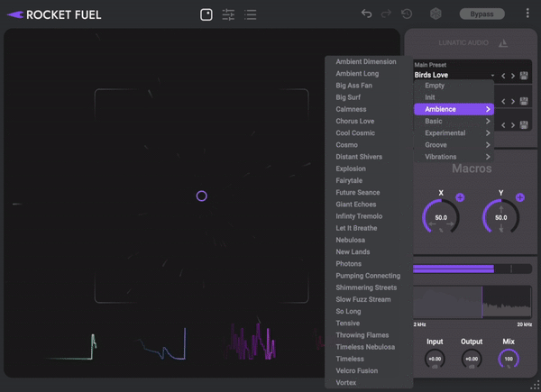Save the Main Preset with disk icon
The image size is (541, 392).
coord(524,76)
